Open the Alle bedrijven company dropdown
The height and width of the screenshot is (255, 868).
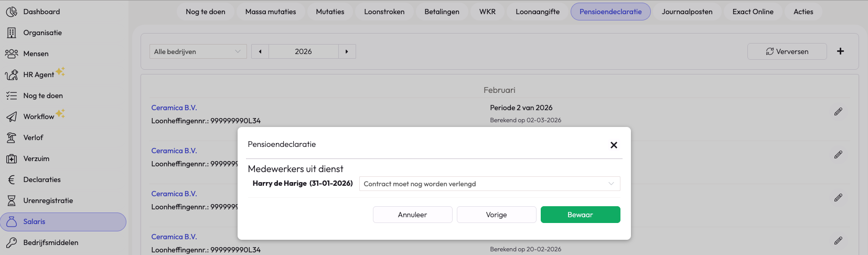click(198, 51)
